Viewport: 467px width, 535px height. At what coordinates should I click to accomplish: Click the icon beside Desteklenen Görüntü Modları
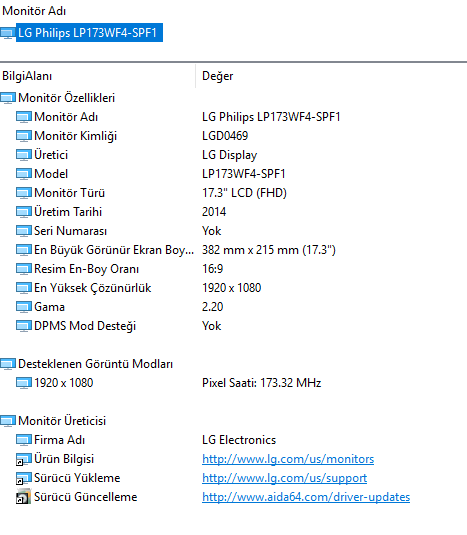coord(8,364)
